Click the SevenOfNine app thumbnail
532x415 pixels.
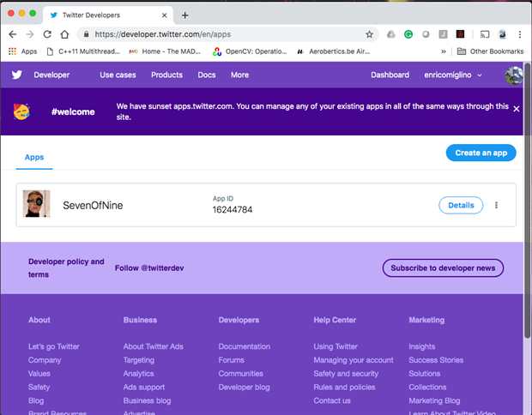36,204
